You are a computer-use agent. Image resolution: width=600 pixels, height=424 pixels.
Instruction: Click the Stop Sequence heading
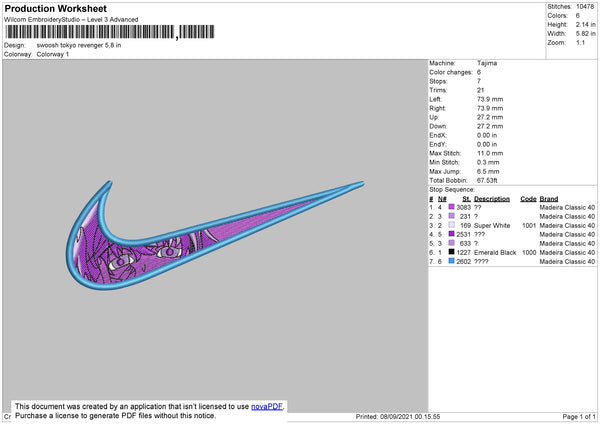452,190
